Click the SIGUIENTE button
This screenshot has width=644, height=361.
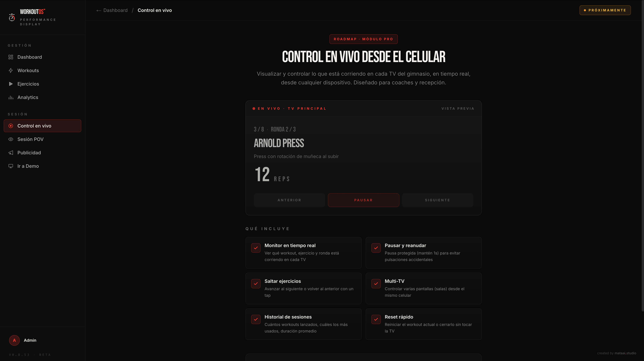438,200
